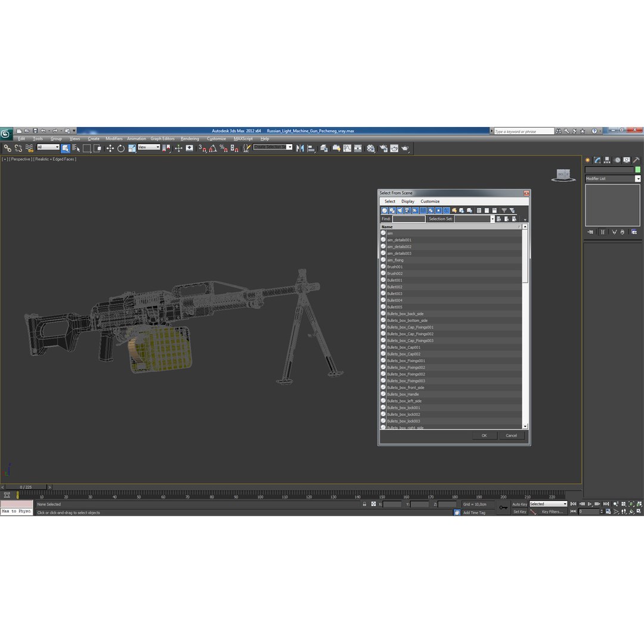The height and width of the screenshot is (644, 644).
Task: Click Add Time Tag
Action: coord(475,513)
